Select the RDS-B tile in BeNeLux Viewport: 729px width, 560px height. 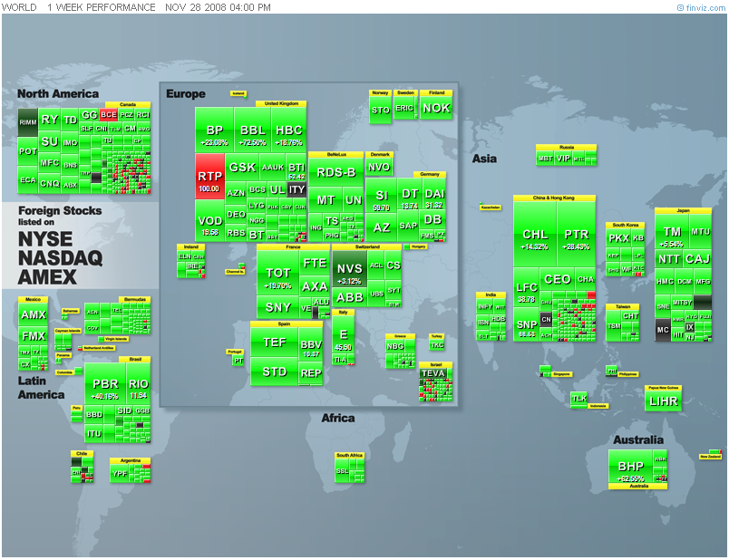(x=335, y=173)
